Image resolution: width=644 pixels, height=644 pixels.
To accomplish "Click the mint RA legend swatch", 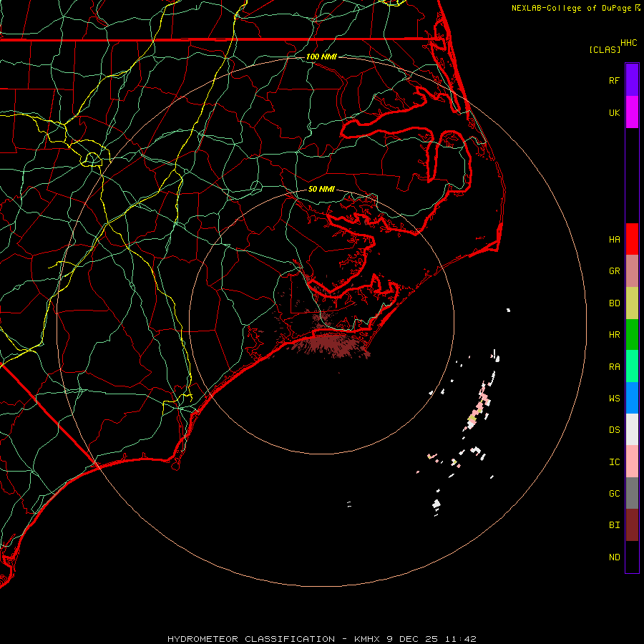I will (x=632, y=366).
